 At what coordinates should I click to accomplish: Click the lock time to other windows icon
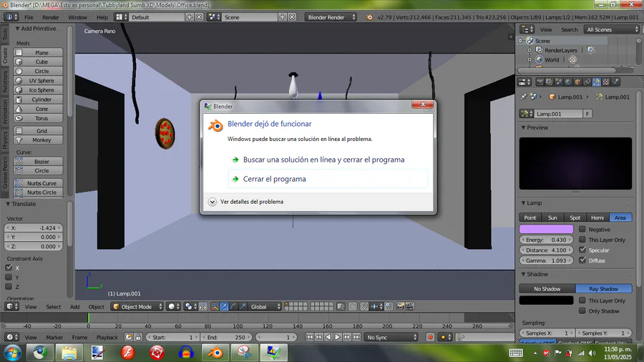tap(138, 338)
